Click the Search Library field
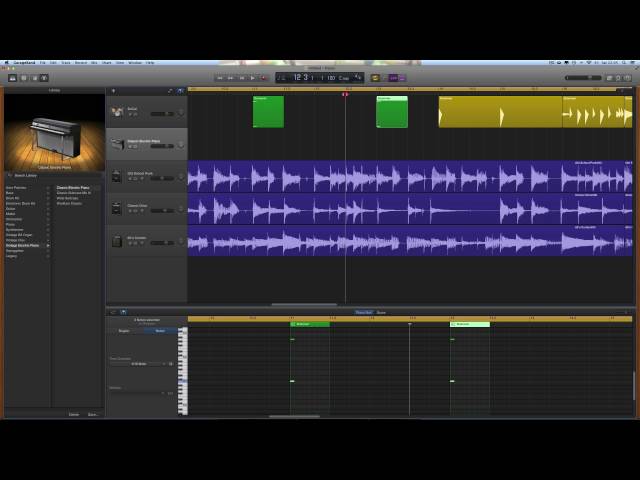640x480 pixels. click(x=54, y=176)
